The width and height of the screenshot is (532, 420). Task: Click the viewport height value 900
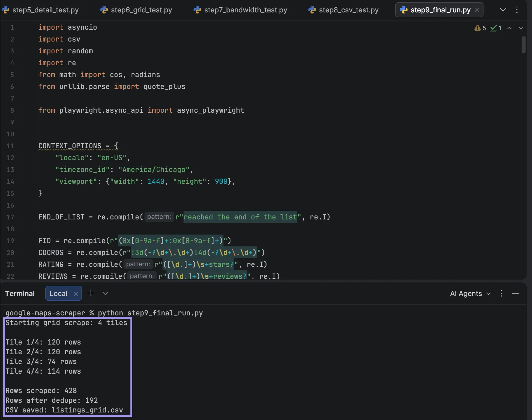[221, 181]
